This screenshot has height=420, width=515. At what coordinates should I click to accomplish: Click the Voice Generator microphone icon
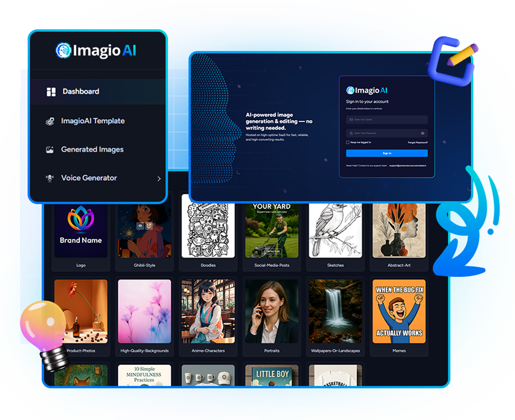pyautogui.click(x=49, y=178)
